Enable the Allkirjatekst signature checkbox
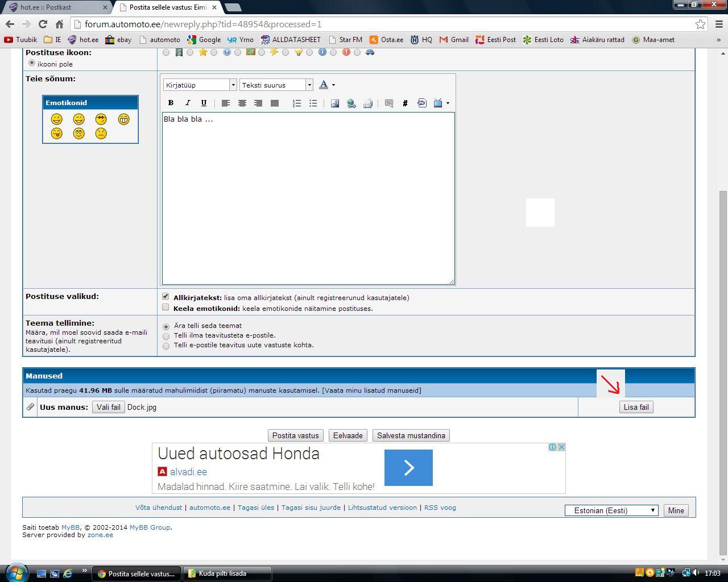This screenshot has height=582, width=728. click(x=166, y=296)
